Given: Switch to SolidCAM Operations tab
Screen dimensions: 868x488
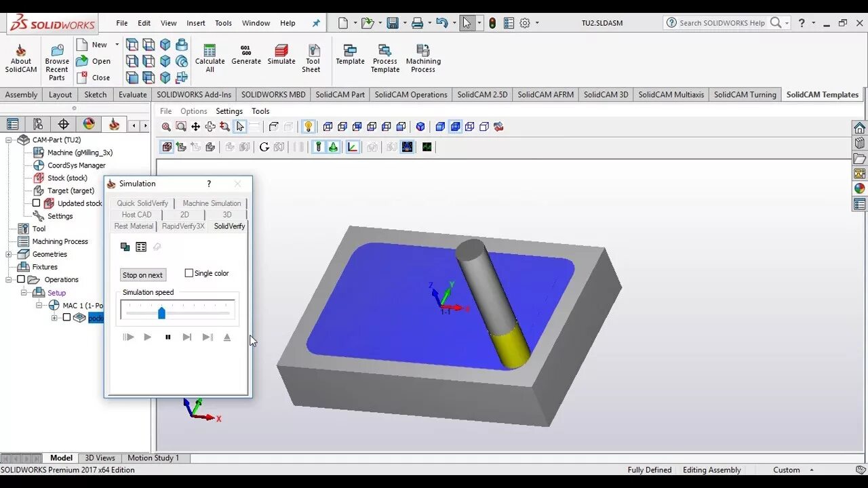Looking at the screenshot, I should (411, 95).
